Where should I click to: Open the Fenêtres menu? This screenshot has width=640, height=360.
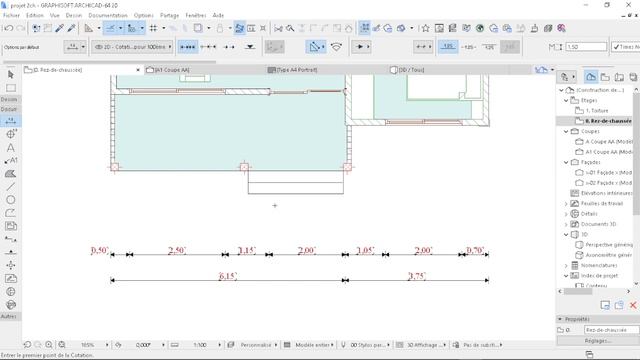click(x=196, y=15)
